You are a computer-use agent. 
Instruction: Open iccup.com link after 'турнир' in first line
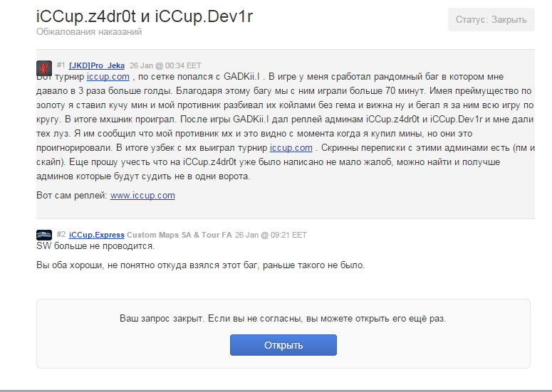pyautogui.click(x=108, y=77)
